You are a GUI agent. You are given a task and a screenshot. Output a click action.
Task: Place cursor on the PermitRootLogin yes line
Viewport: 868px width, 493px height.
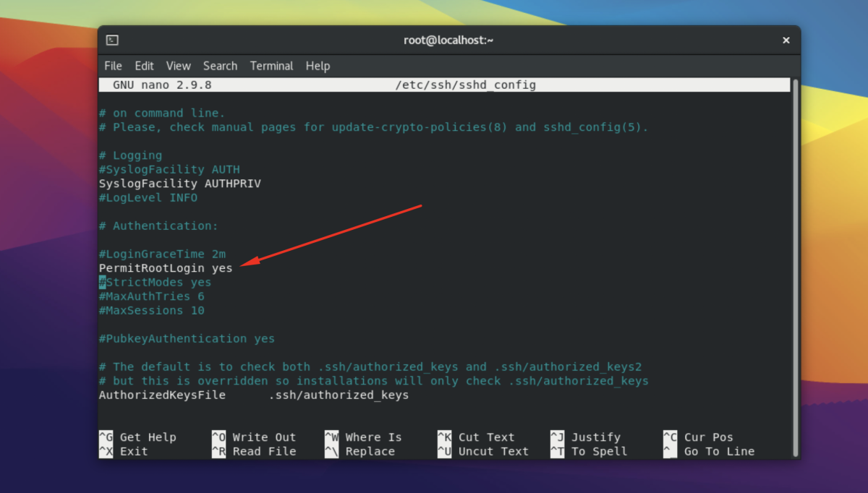pos(166,268)
